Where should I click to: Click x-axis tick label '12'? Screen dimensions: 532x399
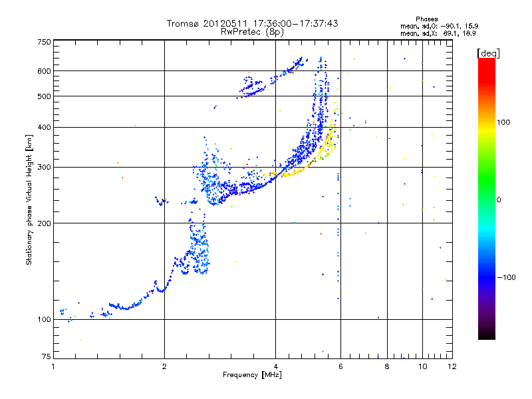tap(452, 366)
